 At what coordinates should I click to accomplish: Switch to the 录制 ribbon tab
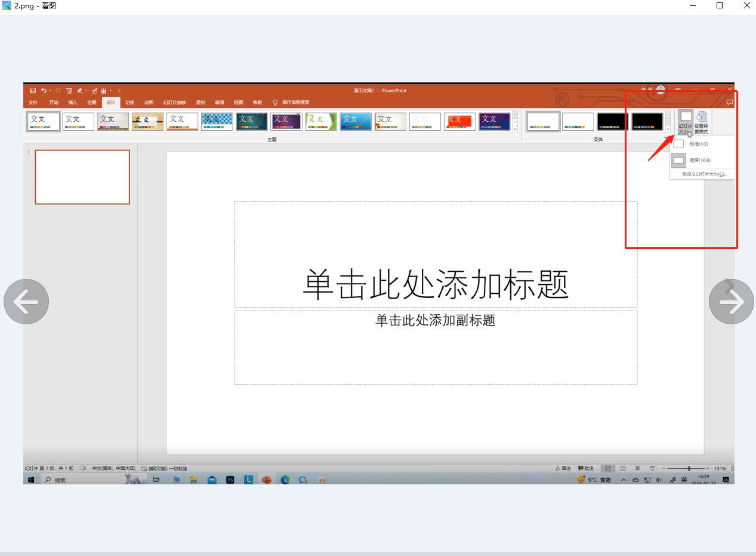pyautogui.click(x=200, y=103)
